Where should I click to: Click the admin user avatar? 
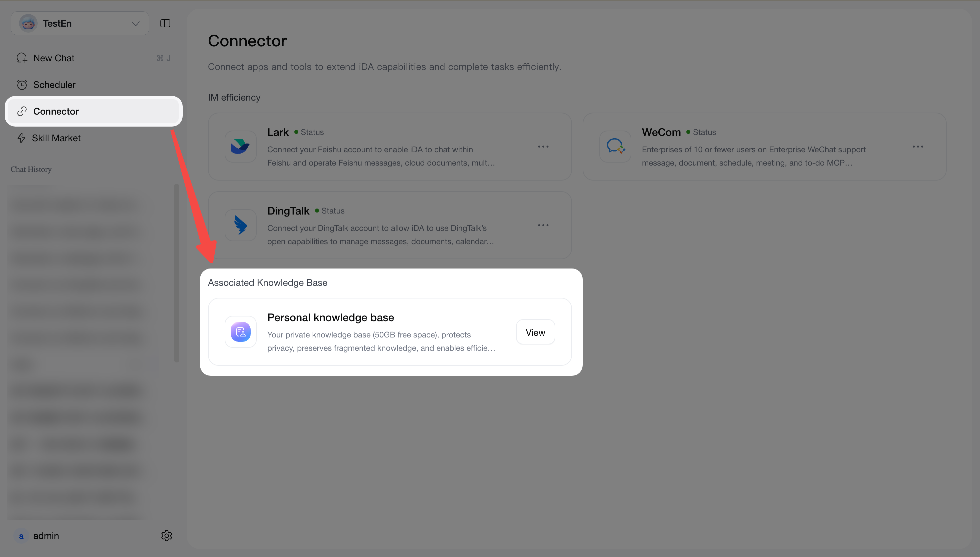coord(21,536)
